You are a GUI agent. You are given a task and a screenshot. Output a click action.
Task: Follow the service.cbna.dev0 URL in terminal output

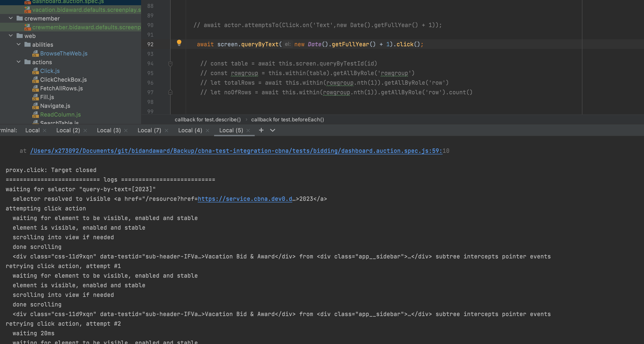click(x=245, y=199)
